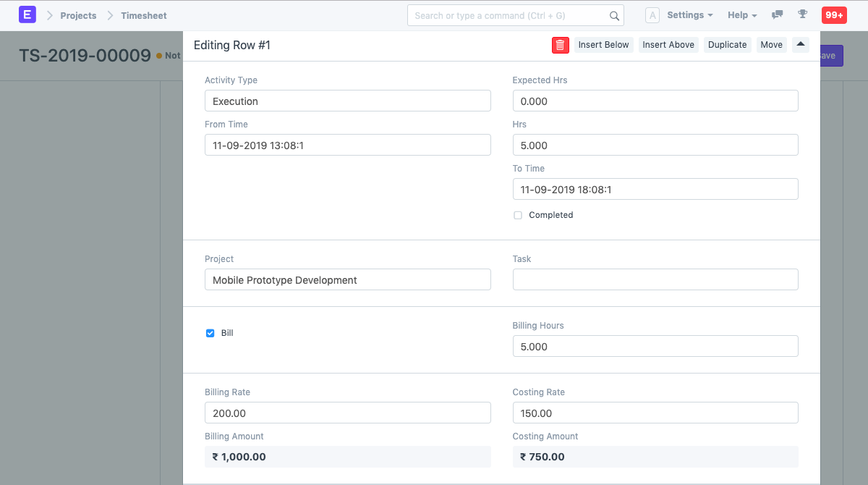This screenshot has width=868, height=485.
Task: Click the ERPNext logo icon
Action: 27,14
